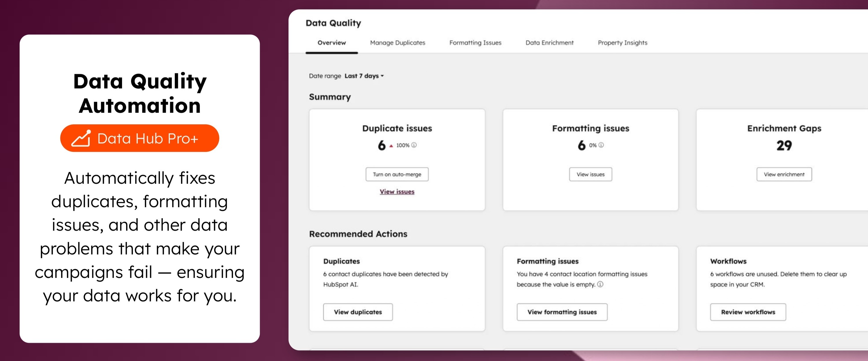The image size is (868, 361).
Task: Click View formatting issues button
Action: pos(562,312)
